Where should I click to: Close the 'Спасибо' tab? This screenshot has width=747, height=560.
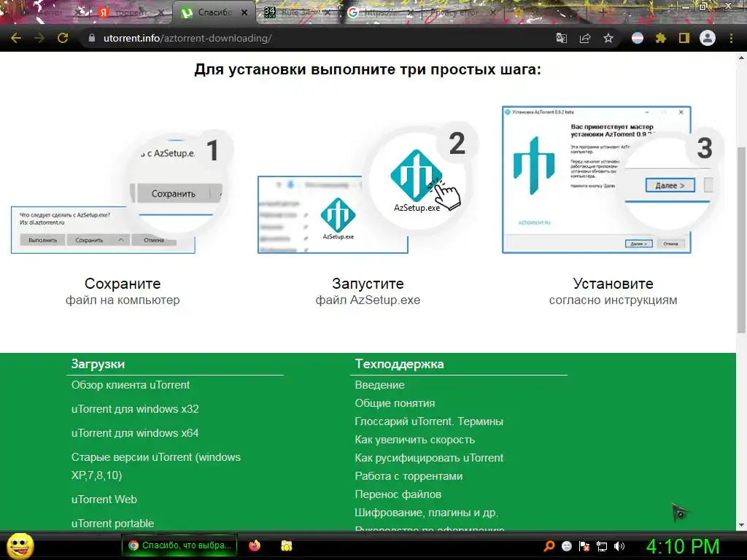[244, 13]
